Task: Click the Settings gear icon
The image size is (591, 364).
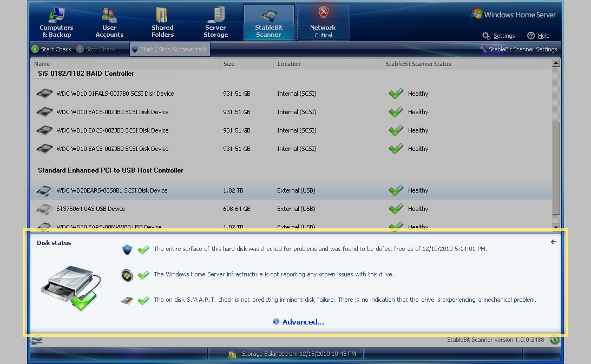Action: coord(487,36)
